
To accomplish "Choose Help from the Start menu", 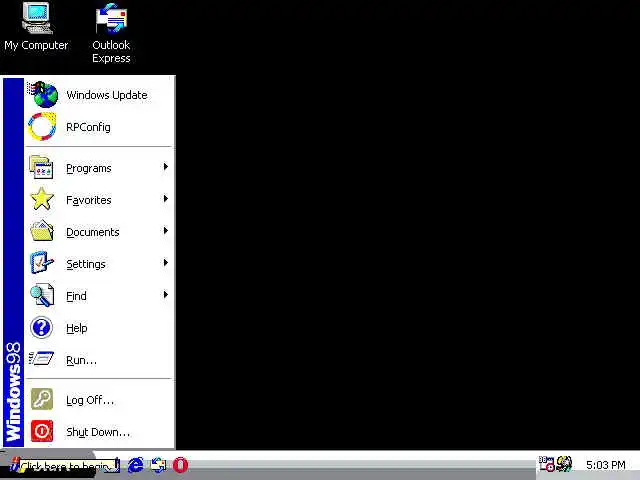I will coord(99,327).
